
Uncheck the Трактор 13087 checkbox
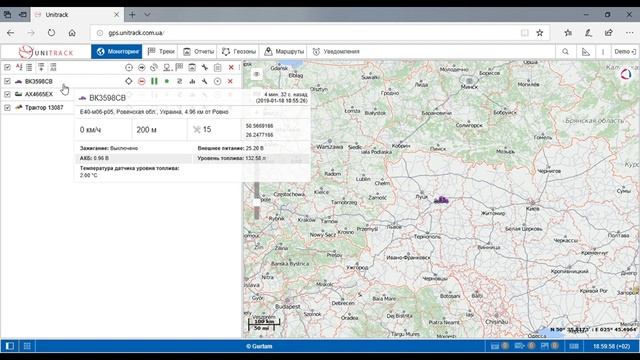coord(7,107)
